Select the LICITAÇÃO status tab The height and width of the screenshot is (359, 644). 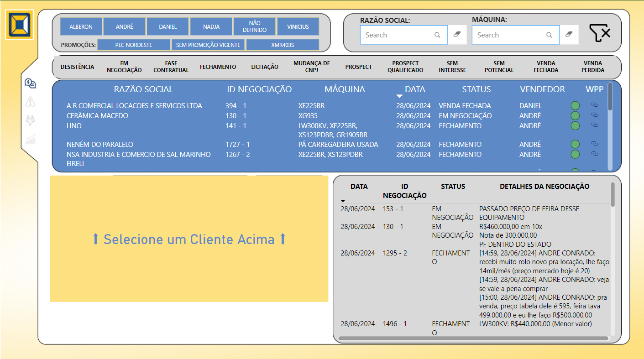[x=264, y=67]
